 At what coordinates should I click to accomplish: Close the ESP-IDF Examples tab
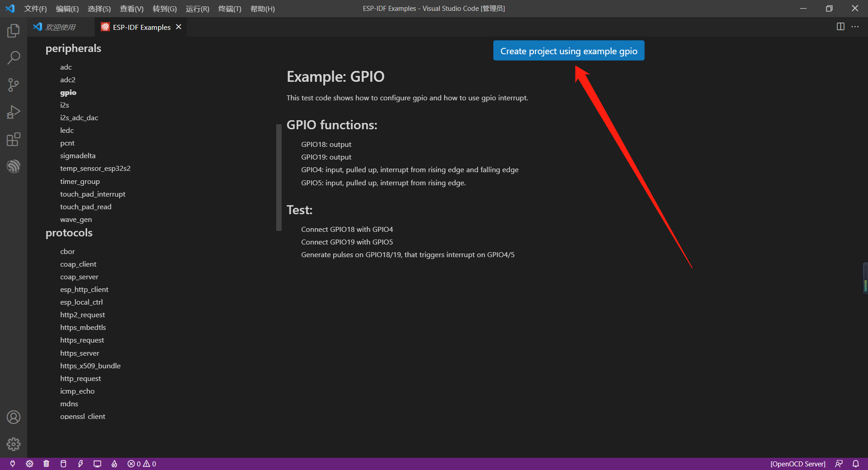tap(179, 27)
